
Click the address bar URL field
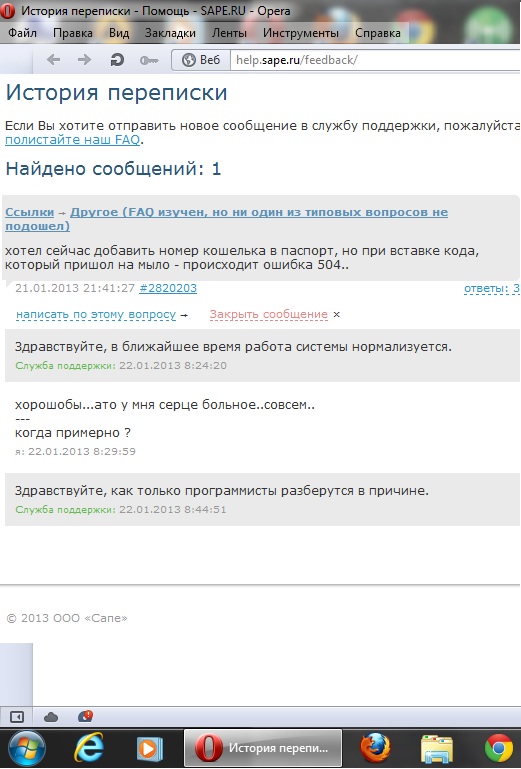pos(375,60)
